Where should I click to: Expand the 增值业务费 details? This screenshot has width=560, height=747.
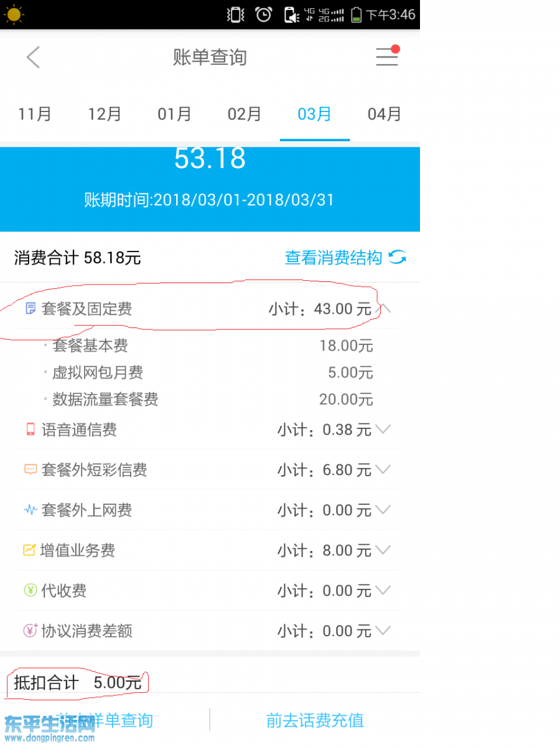coord(384,550)
